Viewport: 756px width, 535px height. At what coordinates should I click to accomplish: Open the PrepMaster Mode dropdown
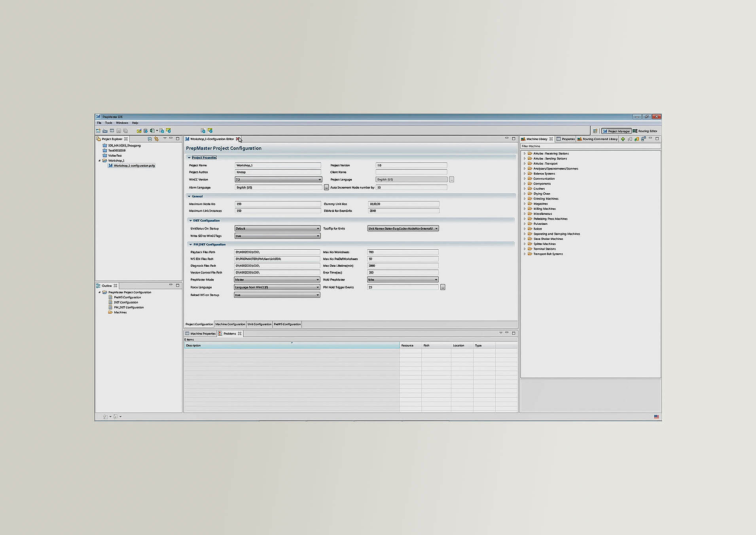(277, 280)
